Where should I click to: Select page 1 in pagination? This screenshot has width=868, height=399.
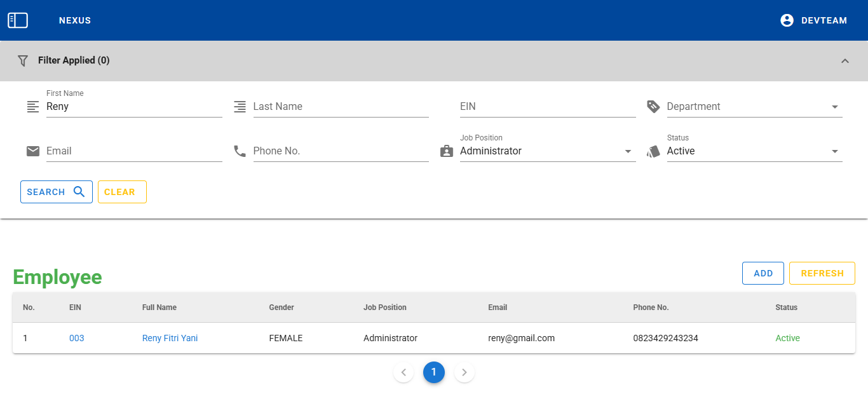click(434, 372)
